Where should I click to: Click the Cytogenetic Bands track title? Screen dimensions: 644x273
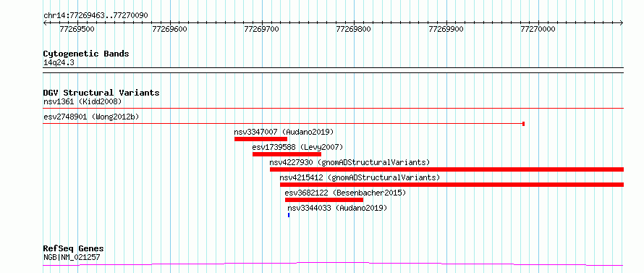click(86, 54)
